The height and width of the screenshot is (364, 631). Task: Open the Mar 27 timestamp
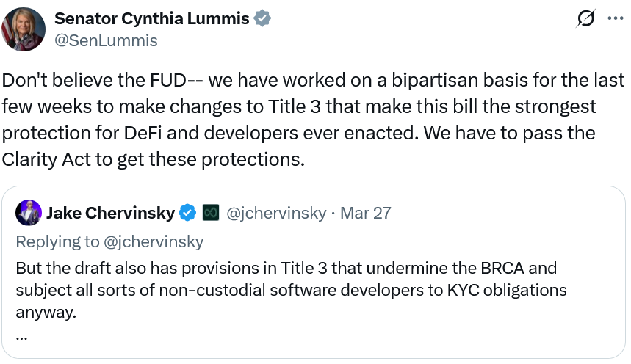366,214
